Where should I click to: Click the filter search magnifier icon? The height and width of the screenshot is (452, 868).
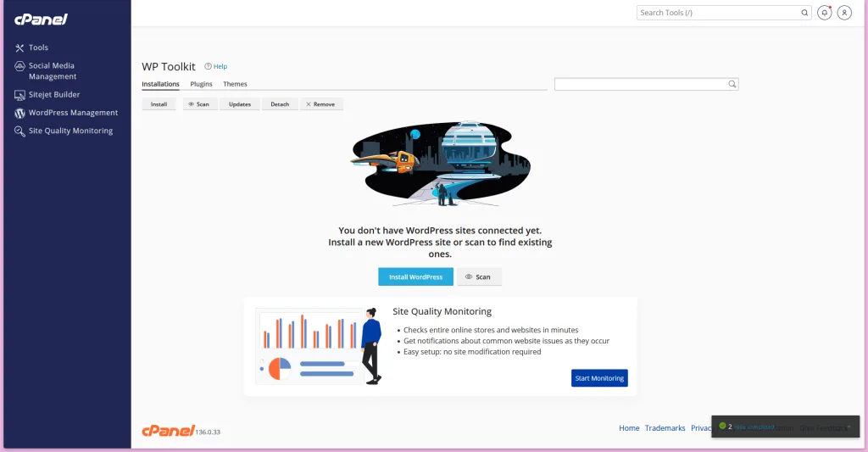click(732, 84)
